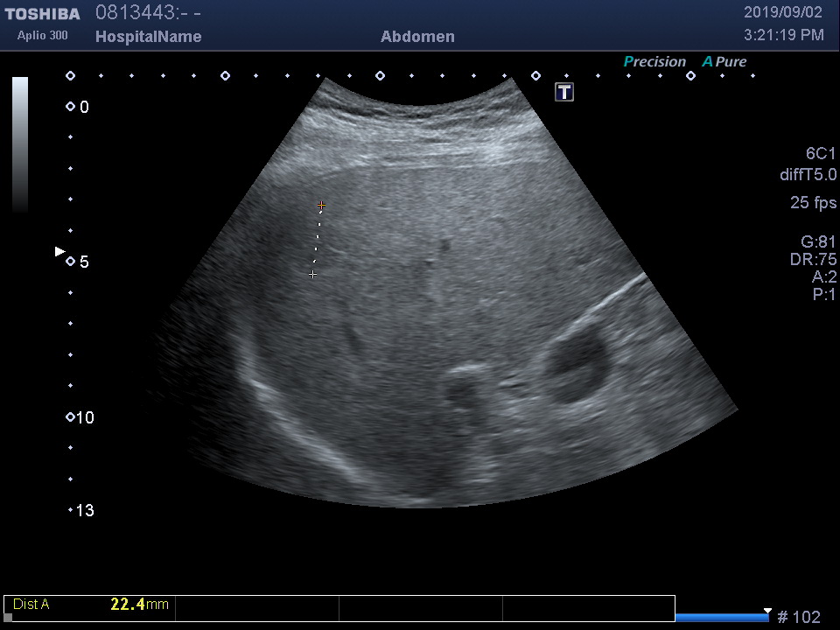Toggle the Precision imaging indicator
840x630 pixels.
654,62
